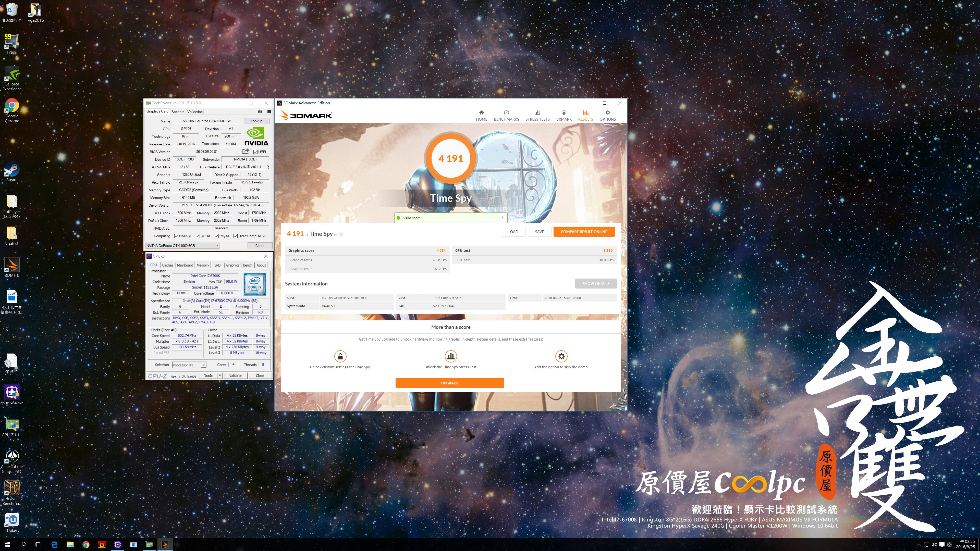Click Compare Result Online button
The width and height of the screenshot is (980, 551).
(x=584, y=232)
